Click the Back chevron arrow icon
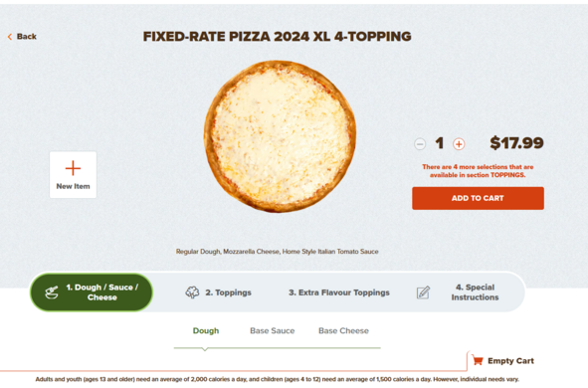 click(10, 37)
